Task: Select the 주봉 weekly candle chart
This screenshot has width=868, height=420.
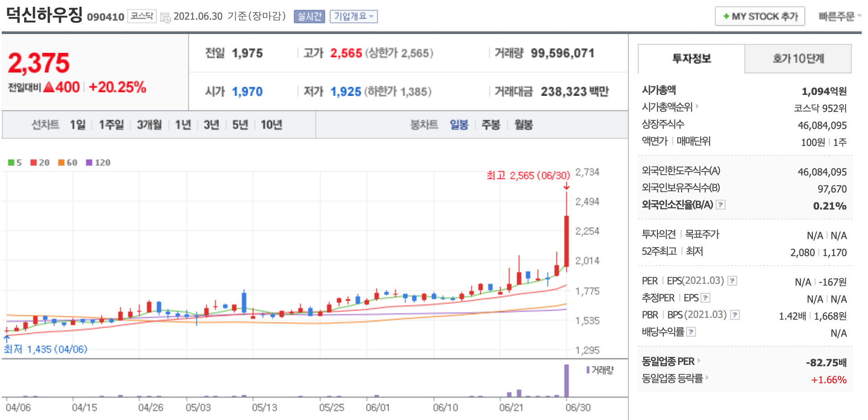Action: [491, 125]
